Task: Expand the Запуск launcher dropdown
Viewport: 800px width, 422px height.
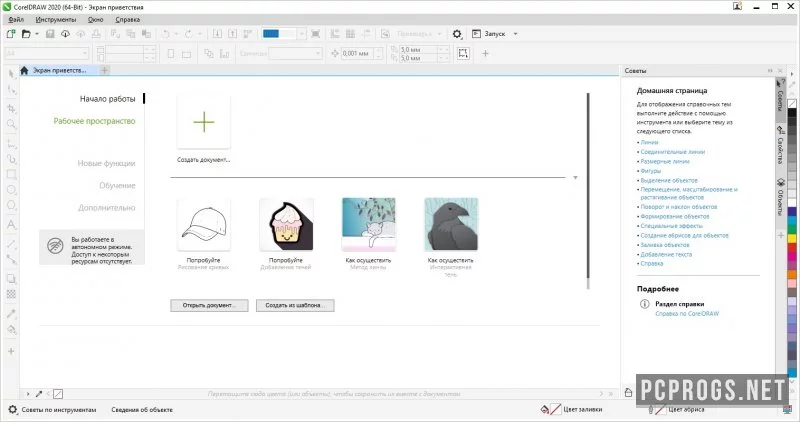Action: click(515, 34)
